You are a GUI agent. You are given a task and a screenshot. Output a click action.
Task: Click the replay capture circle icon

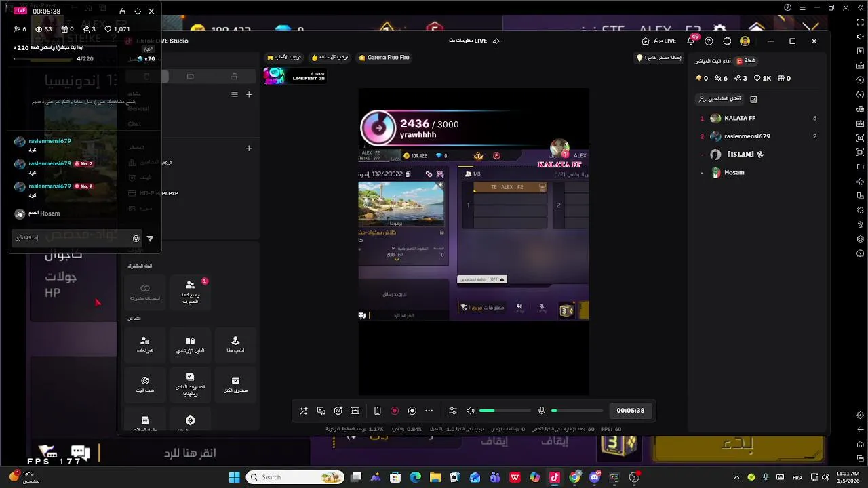412,411
